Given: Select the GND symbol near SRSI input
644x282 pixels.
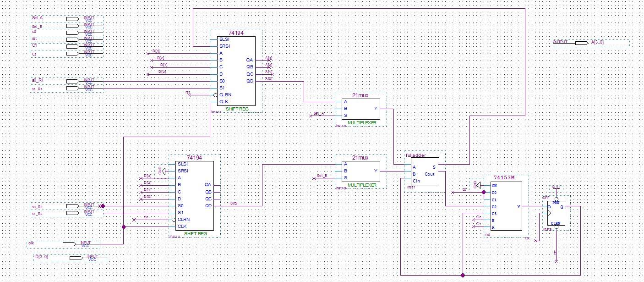Looking at the screenshot, I should [x=163, y=171].
